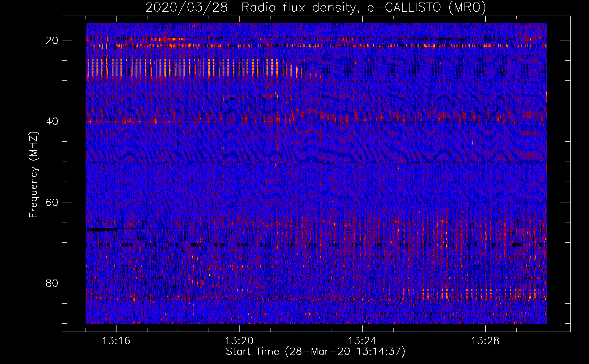Click the thick black bar near 67 MHz
The image size is (589, 364).
(102, 229)
